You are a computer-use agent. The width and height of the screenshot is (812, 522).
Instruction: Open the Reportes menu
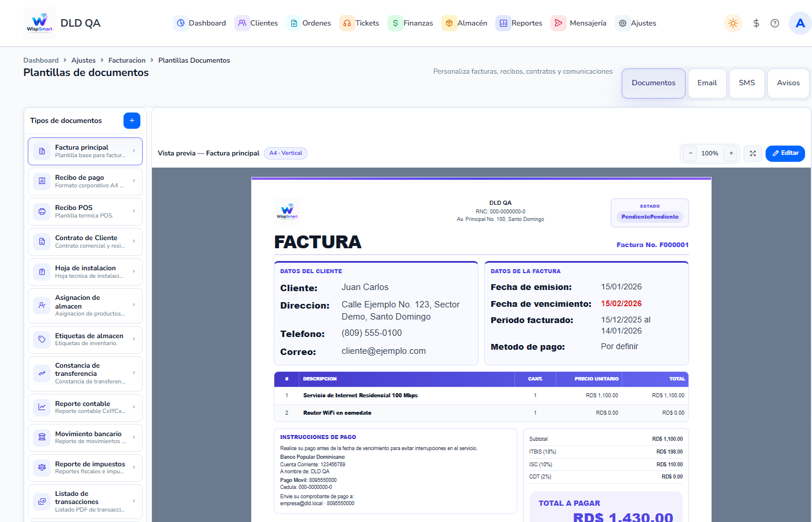520,23
